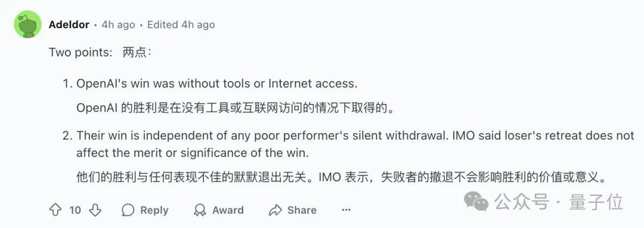Click the speech bubble Reply icon

point(128,210)
